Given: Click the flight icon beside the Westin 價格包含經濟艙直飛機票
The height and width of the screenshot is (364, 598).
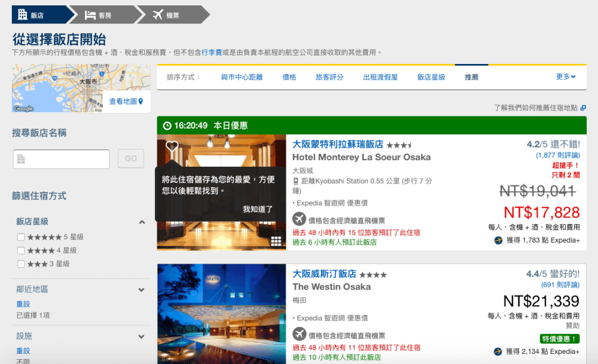Looking at the screenshot, I should [300, 334].
